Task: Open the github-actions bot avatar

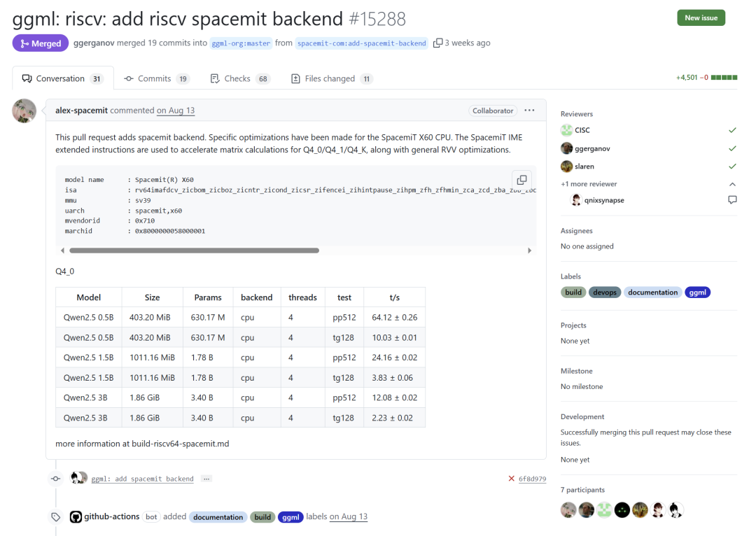Action: click(x=76, y=517)
